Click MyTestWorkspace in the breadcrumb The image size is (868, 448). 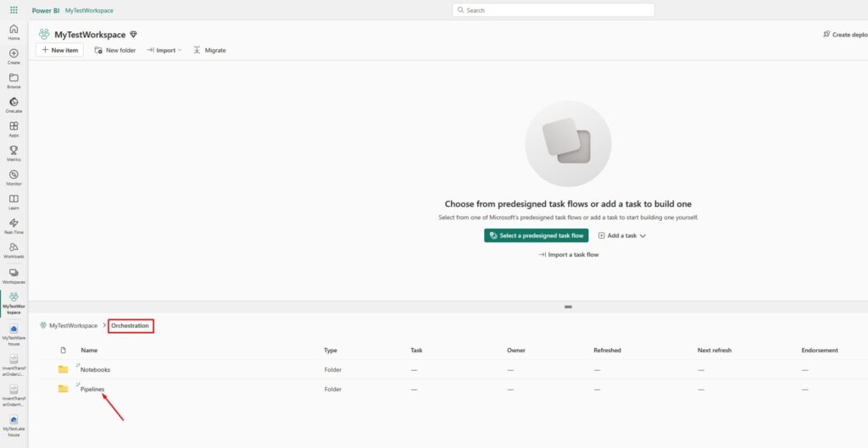click(73, 326)
